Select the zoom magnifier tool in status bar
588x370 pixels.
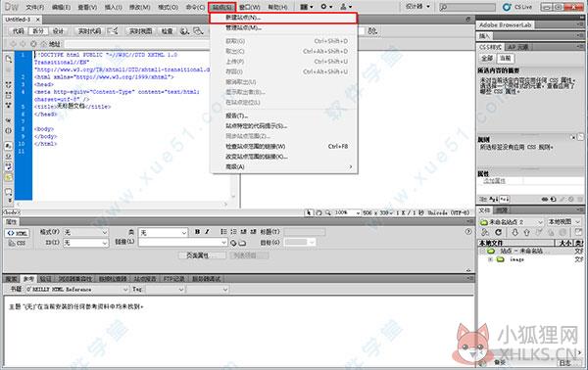pos(328,212)
